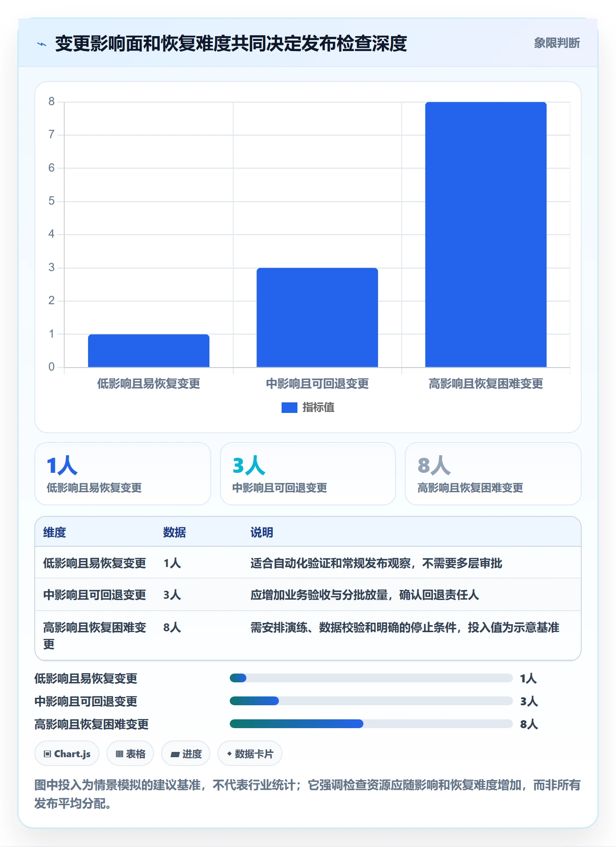The image size is (616, 847).
Task: Click the x-axis label 高影响且恢复困难变更
Action: pos(486,384)
